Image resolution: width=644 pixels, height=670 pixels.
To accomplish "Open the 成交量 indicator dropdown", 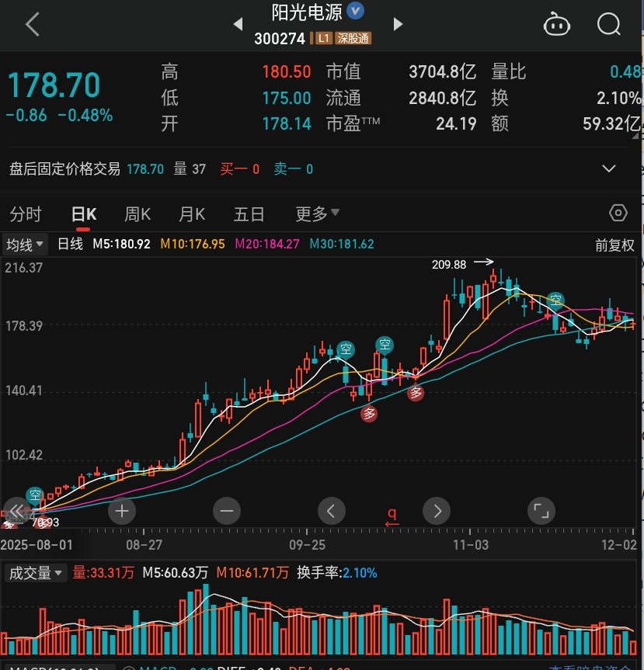I will (36, 573).
